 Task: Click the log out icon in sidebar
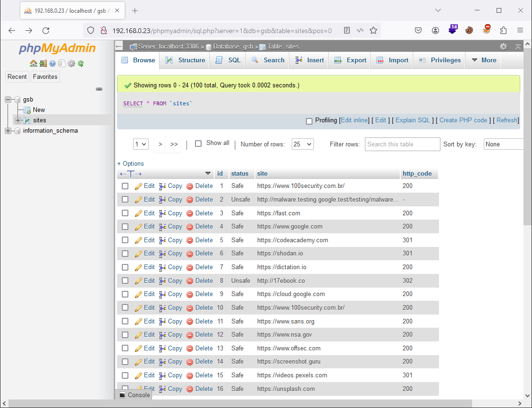click(x=43, y=63)
